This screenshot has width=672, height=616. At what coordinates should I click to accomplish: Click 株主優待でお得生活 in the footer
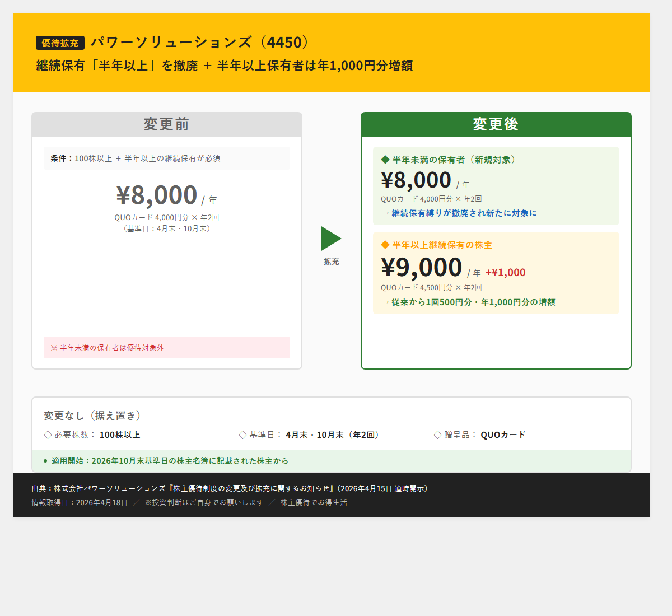tap(314, 502)
